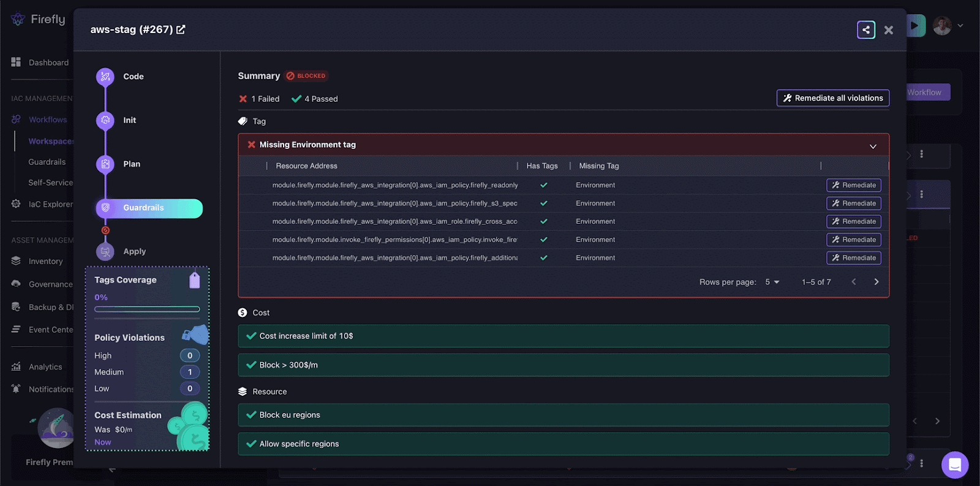Viewport: 980px width, 486px height.
Task: Select the Apply step icon
Action: (105, 251)
